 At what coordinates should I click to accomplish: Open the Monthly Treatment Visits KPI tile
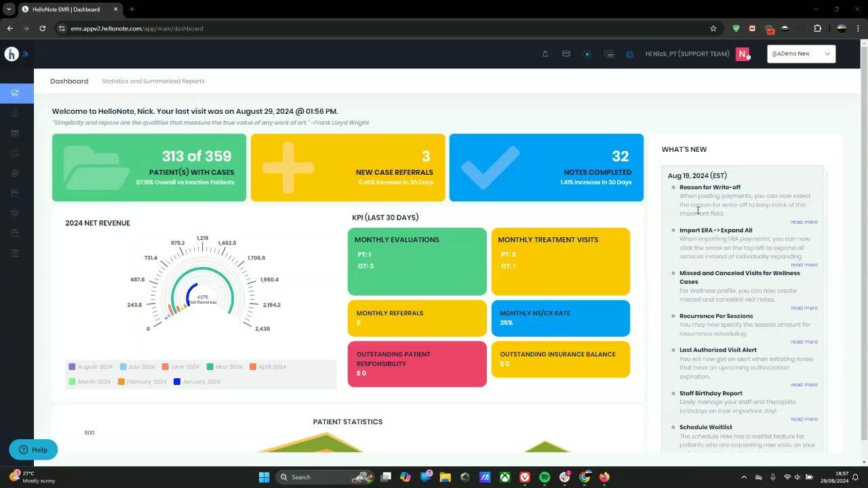coord(561,262)
